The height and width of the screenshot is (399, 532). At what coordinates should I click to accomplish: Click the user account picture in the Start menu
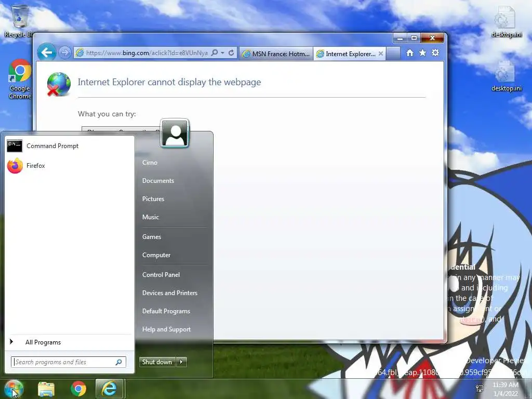(x=175, y=134)
